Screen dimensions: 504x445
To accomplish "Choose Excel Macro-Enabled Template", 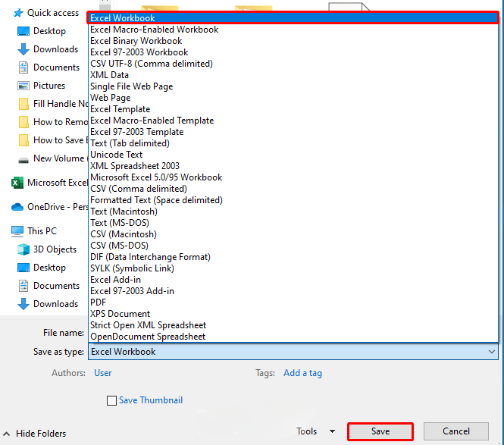I will [x=293, y=121].
